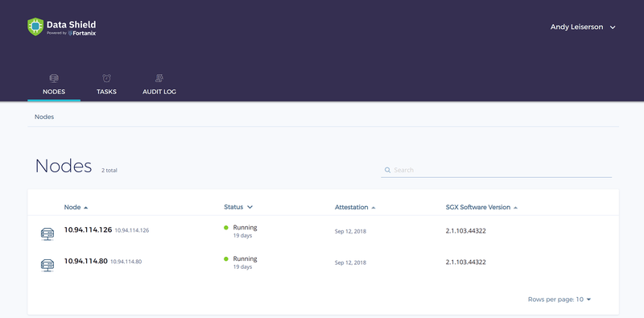
Task: Click Running status of node 10.94.114.80
Action: click(x=245, y=259)
